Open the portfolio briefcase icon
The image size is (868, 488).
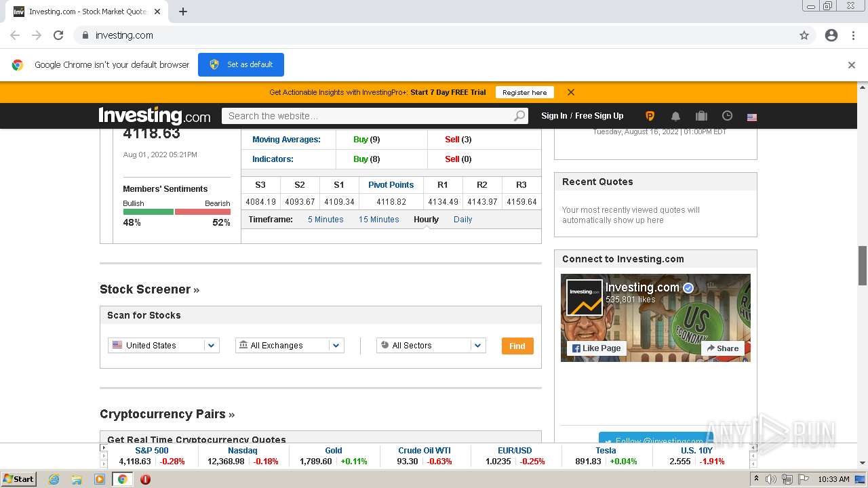pos(701,116)
